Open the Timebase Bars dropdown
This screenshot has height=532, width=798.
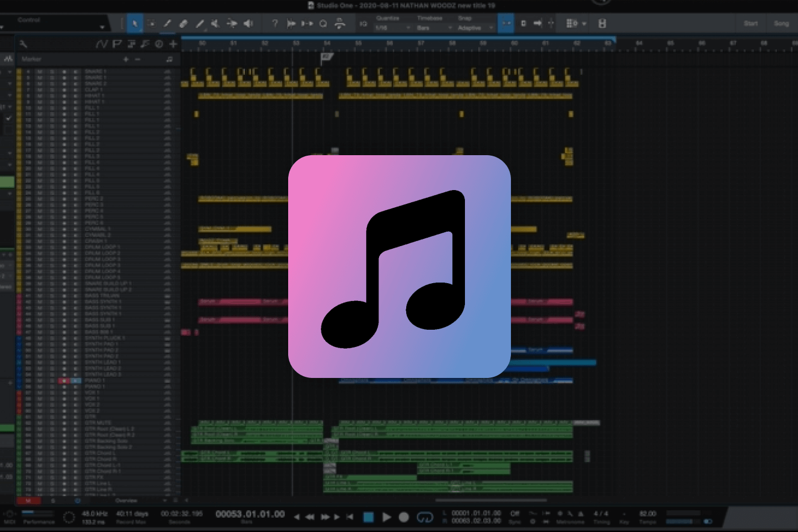click(434, 28)
